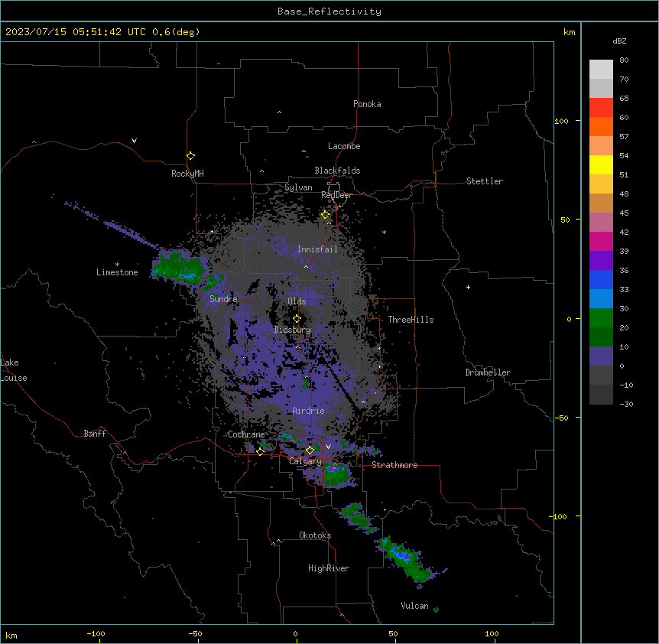Click the HighRiver label
This screenshot has height=644, width=659.
(329, 568)
